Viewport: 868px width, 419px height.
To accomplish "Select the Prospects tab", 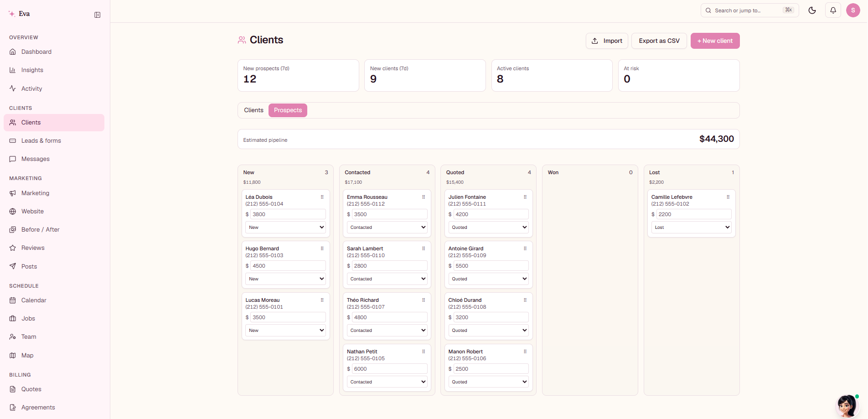I will tap(288, 110).
